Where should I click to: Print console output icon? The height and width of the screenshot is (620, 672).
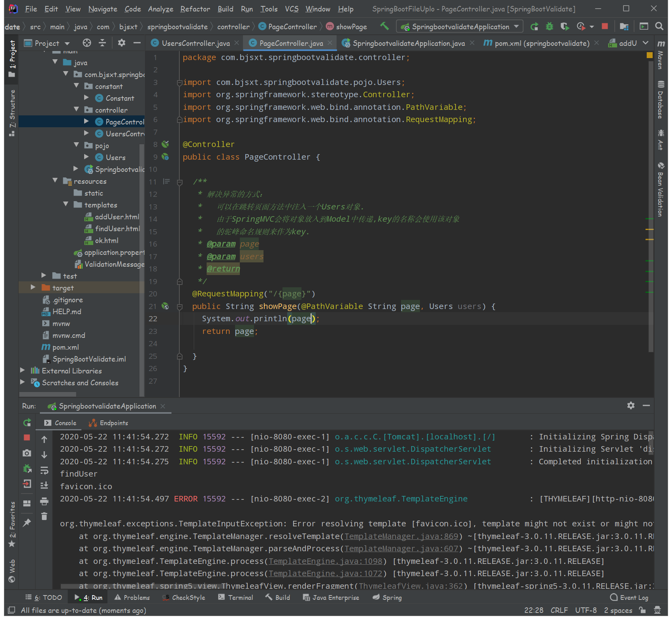(x=44, y=501)
